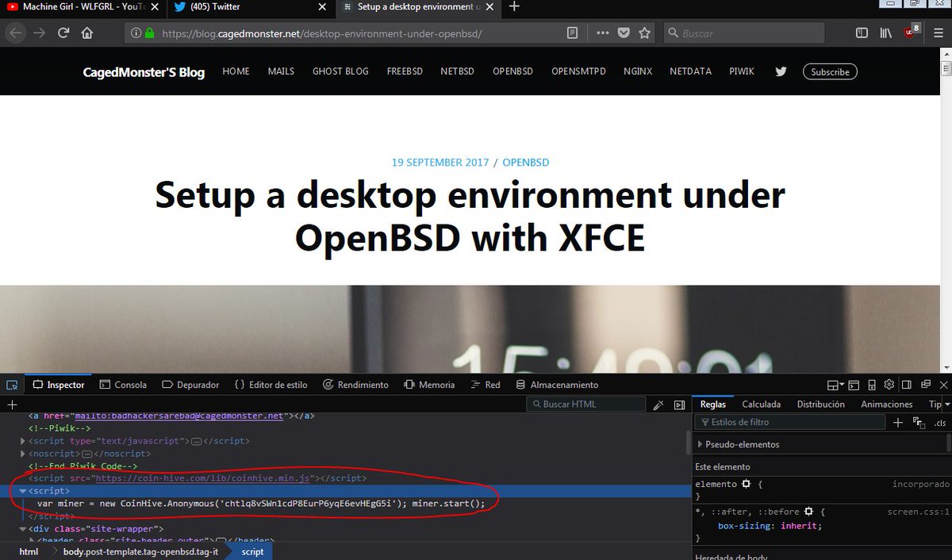The image size is (952, 560).
Task: Open the blog's Twitter bird icon
Action: 781,71
